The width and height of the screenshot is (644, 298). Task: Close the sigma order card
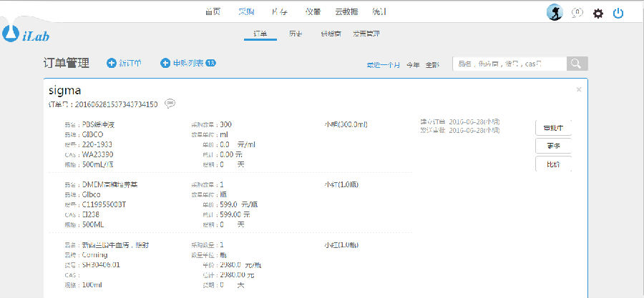(x=579, y=89)
